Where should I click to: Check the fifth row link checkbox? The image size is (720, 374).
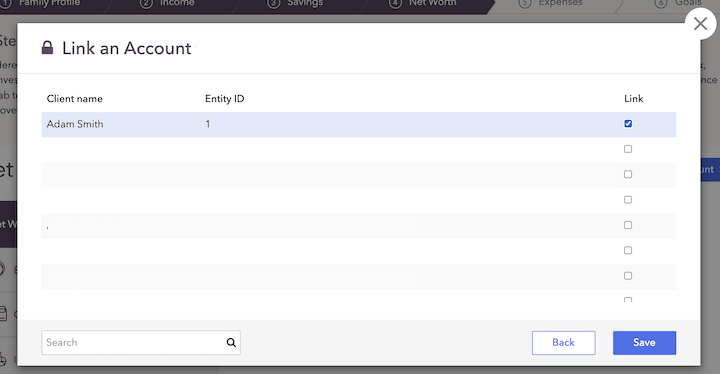tap(628, 225)
